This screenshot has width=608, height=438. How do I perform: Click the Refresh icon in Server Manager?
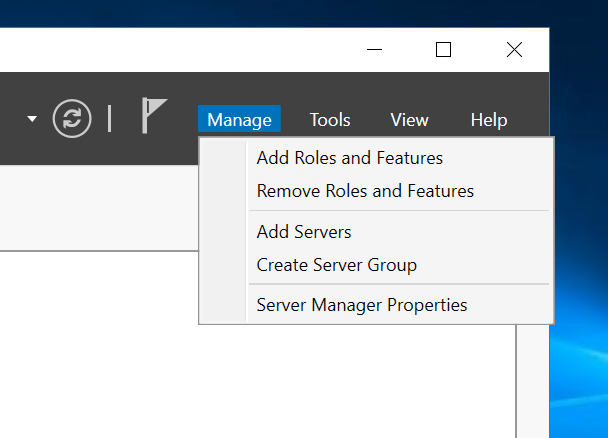[x=72, y=119]
